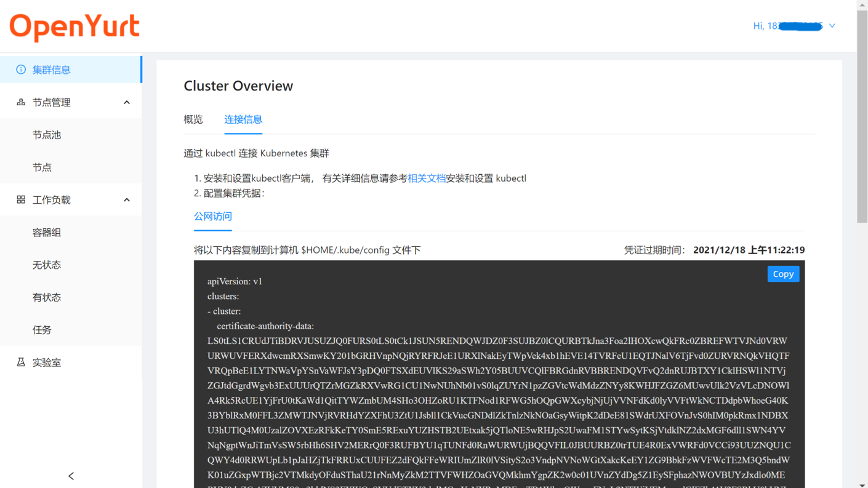Image resolution: width=868 pixels, height=488 pixels.
Task: Click the user greeting in the header
Action: 788,26
